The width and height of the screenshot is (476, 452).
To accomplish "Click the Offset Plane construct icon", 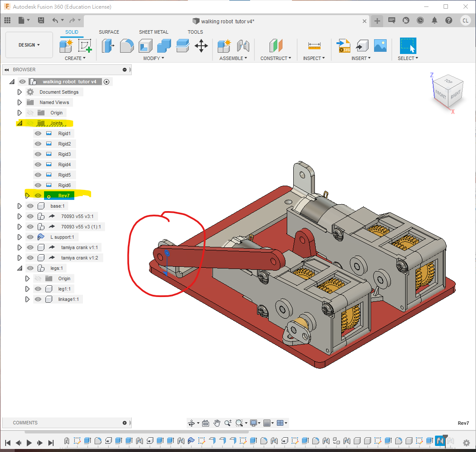I will (276, 45).
